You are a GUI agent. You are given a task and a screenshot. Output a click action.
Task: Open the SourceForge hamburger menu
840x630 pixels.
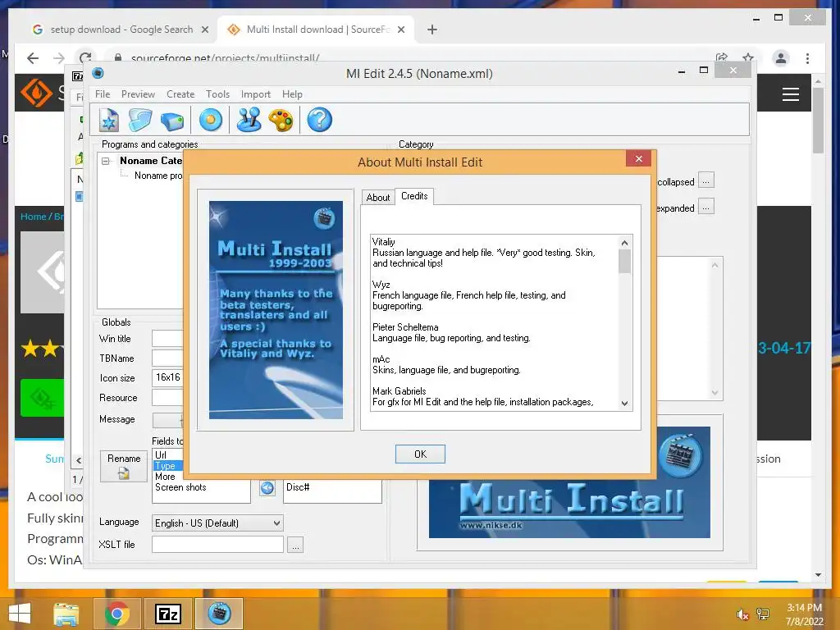[790, 94]
